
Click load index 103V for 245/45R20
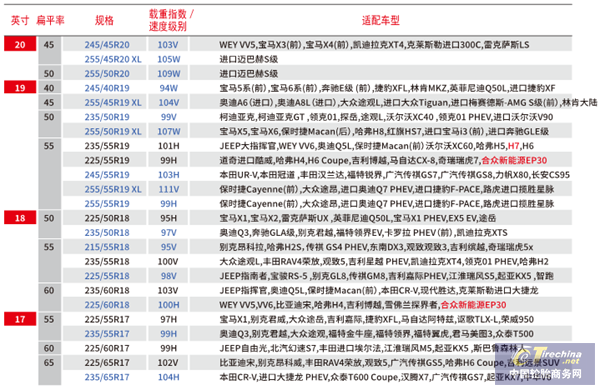[x=168, y=45]
